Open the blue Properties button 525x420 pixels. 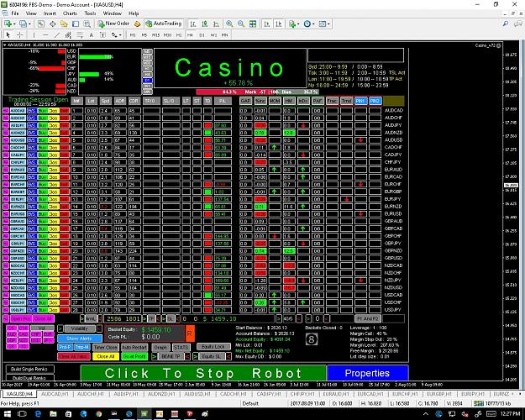click(367, 373)
